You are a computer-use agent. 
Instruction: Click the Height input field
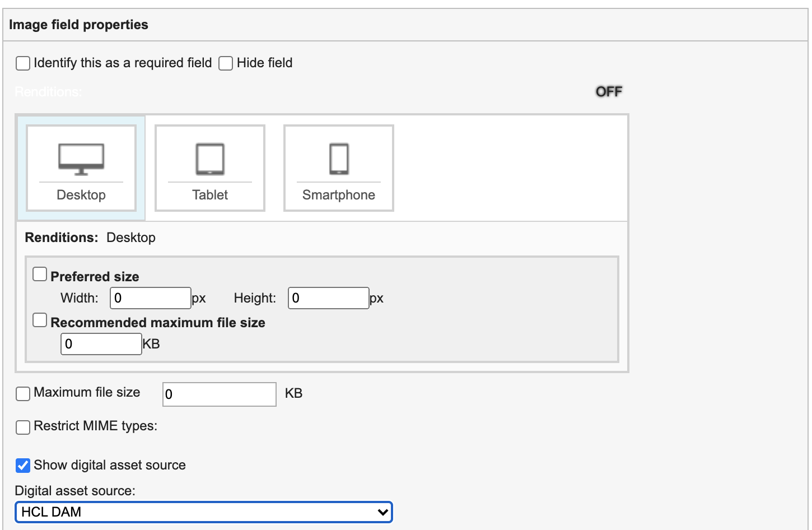pos(328,297)
